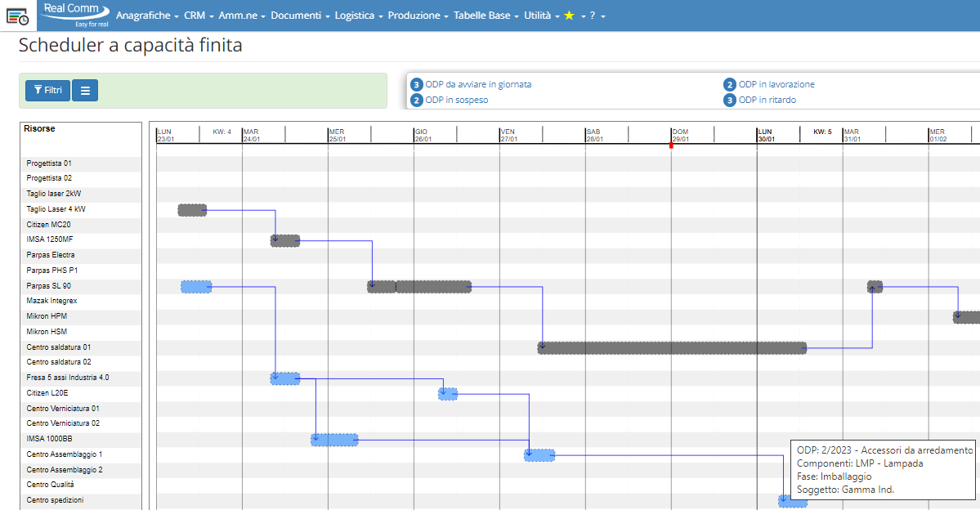
Task: Click 'ODP da avviare in giornata' link
Action: click(x=478, y=84)
